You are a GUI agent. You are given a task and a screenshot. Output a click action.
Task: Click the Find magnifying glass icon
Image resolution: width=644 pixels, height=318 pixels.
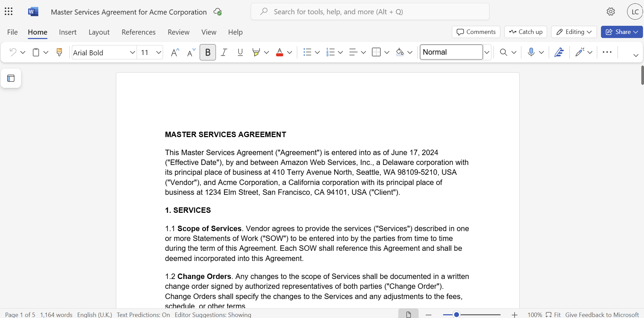point(503,52)
